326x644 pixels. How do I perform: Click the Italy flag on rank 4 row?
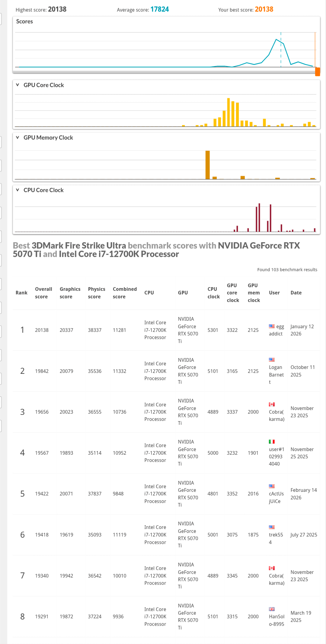pyautogui.click(x=272, y=441)
